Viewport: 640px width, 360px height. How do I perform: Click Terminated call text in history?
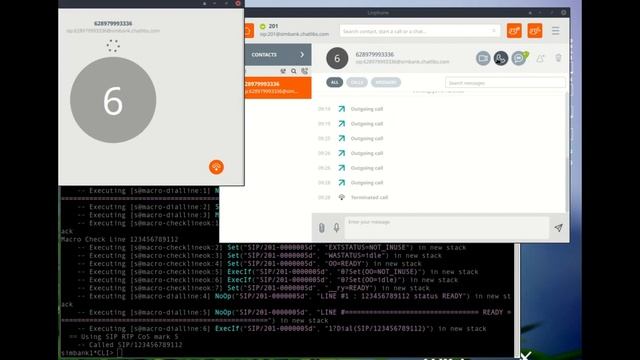point(369,197)
